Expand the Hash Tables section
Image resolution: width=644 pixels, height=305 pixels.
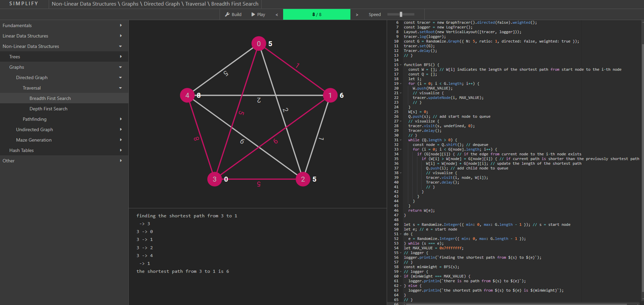pos(64,150)
